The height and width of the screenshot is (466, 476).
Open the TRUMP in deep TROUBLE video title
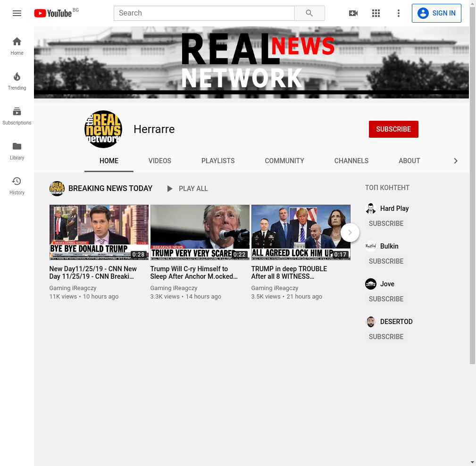pyautogui.click(x=289, y=273)
